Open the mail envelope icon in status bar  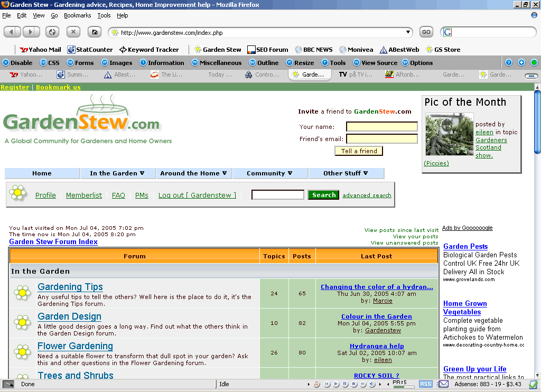pyautogui.click(x=443, y=384)
